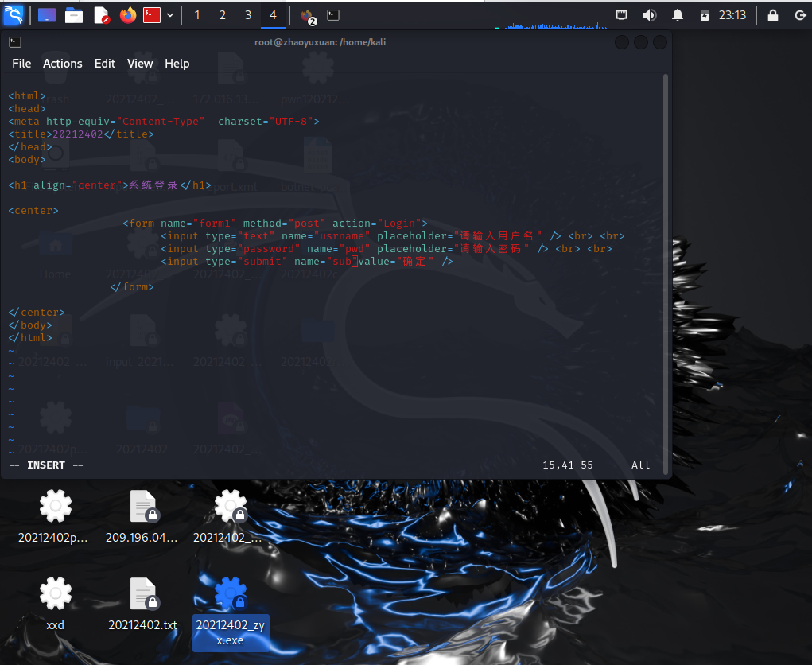Open the 23:13 clock panel
Viewport: 812px width, 665px height.
[x=732, y=15]
